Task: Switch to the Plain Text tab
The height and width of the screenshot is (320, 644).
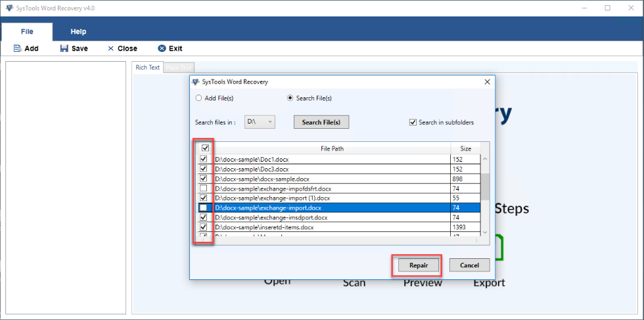Action: pos(179,68)
